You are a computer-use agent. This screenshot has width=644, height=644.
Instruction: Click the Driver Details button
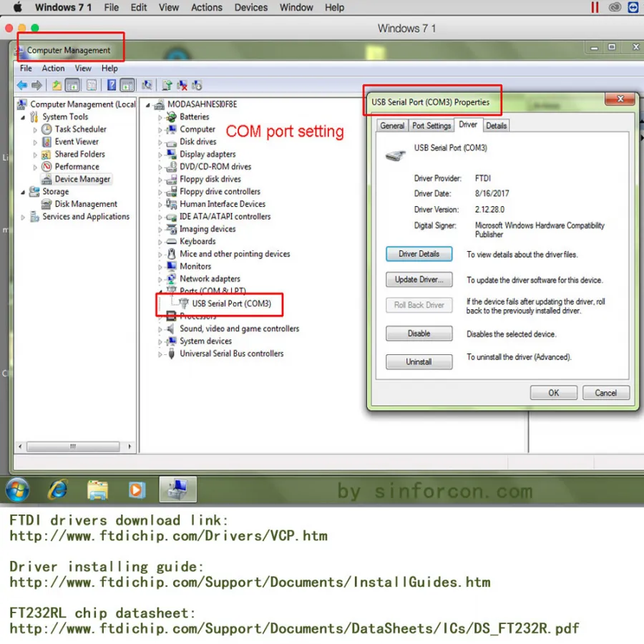[x=419, y=254]
